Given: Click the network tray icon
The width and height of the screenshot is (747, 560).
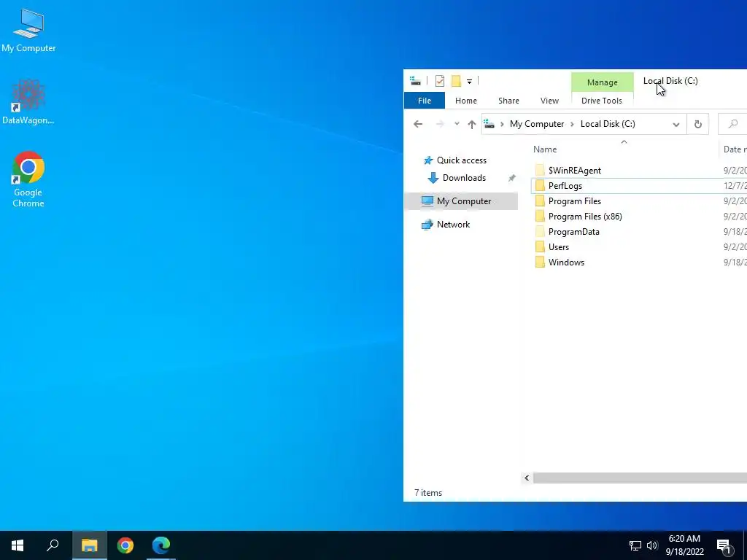Looking at the screenshot, I should tap(635, 545).
